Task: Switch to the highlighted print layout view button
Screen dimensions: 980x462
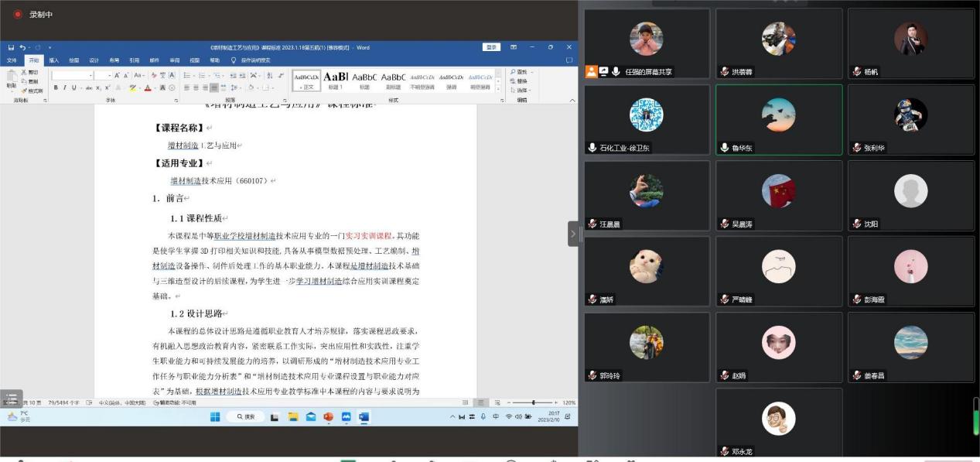Action: click(x=480, y=402)
